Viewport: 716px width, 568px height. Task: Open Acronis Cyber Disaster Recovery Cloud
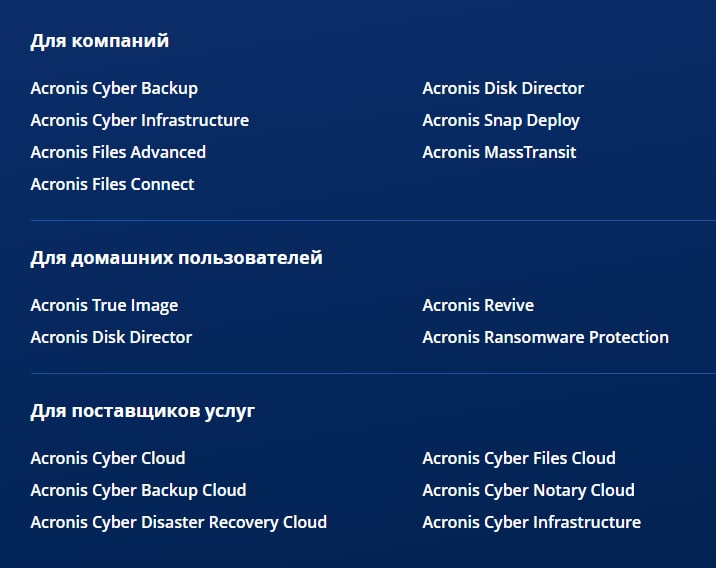pos(179,522)
